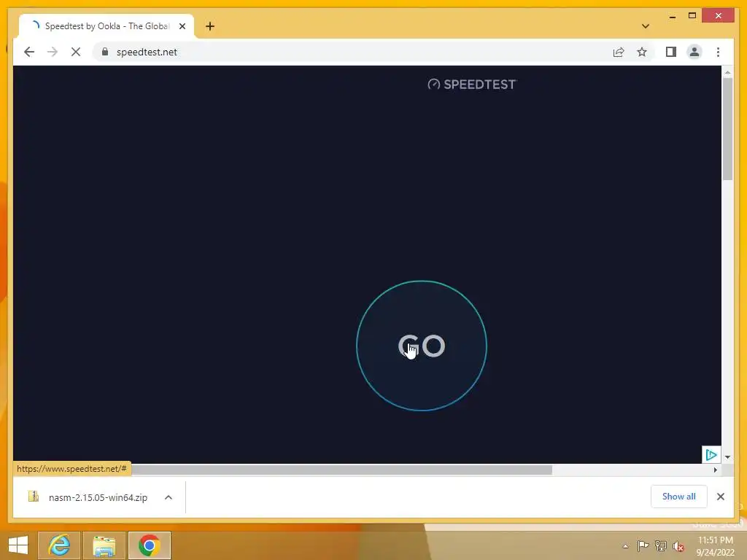The width and height of the screenshot is (747, 560).
Task: Show hidden system tray icons
Action: click(625, 546)
